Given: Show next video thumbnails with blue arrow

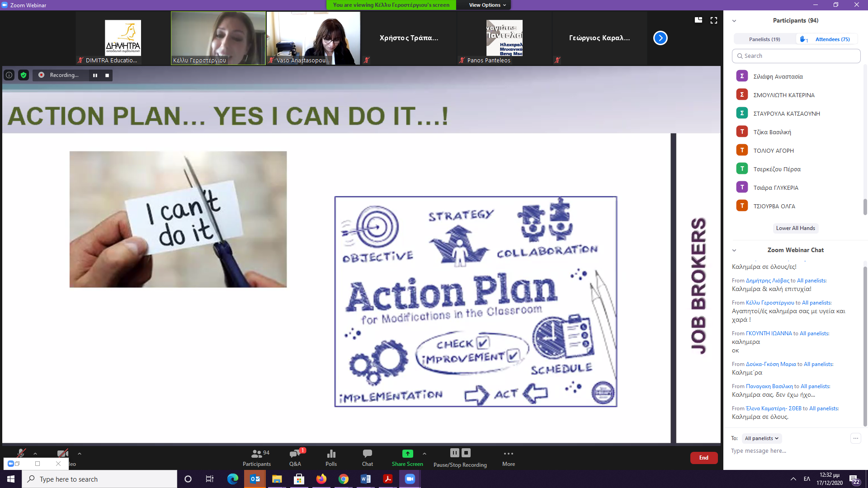Looking at the screenshot, I should pyautogui.click(x=660, y=38).
